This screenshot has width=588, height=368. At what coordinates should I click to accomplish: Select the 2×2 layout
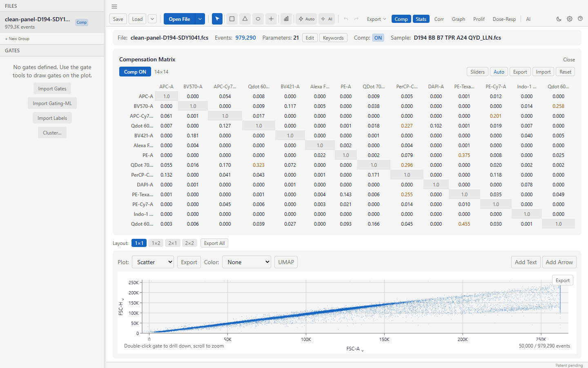(189, 243)
